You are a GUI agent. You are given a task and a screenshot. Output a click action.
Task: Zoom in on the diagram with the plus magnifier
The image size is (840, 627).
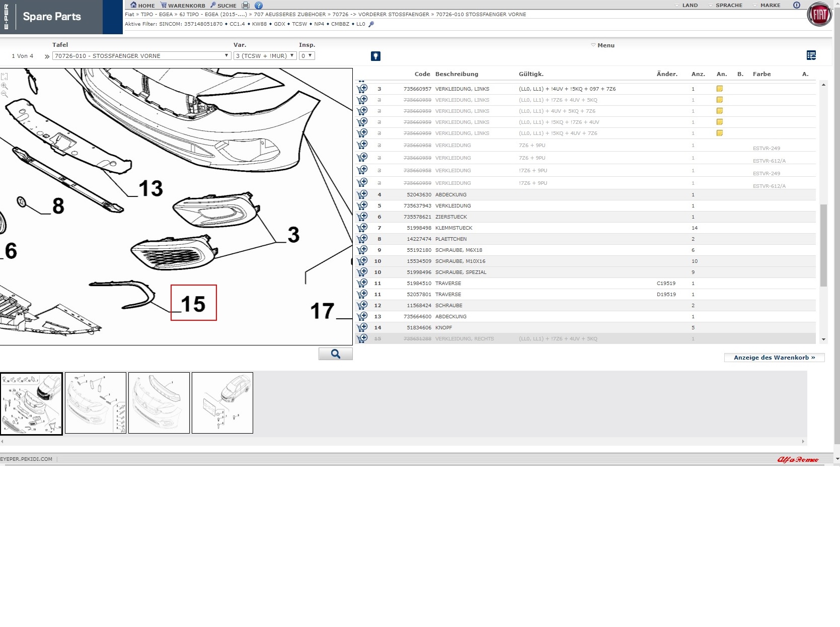coord(5,86)
